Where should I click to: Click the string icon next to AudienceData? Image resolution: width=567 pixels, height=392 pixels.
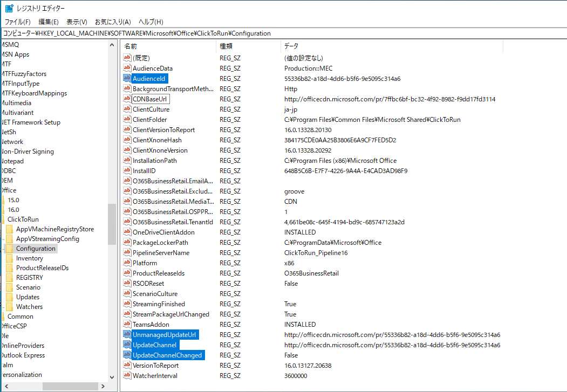127,68
